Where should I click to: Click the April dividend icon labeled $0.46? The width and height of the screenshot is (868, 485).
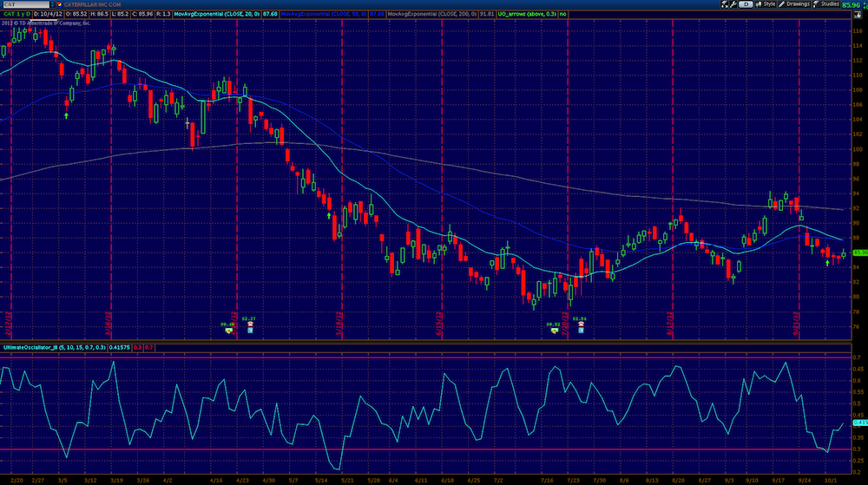tap(228, 331)
